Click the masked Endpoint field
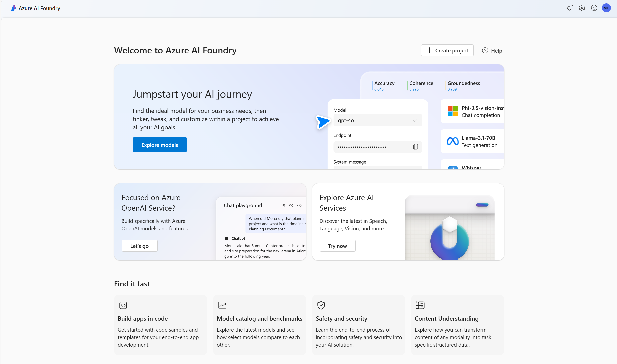The image size is (617, 364). click(378, 147)
